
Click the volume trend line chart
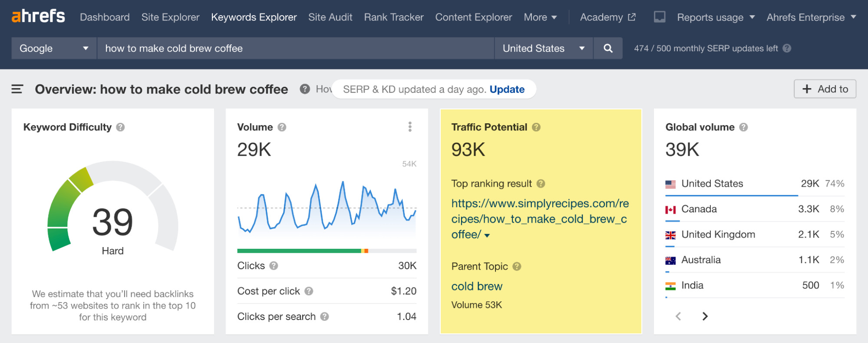327,208
